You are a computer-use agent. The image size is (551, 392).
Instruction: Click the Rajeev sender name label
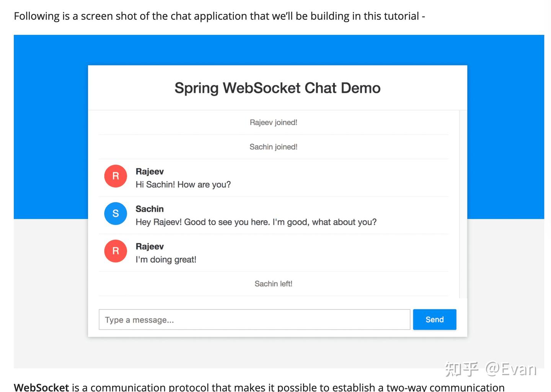coord(149,171)
